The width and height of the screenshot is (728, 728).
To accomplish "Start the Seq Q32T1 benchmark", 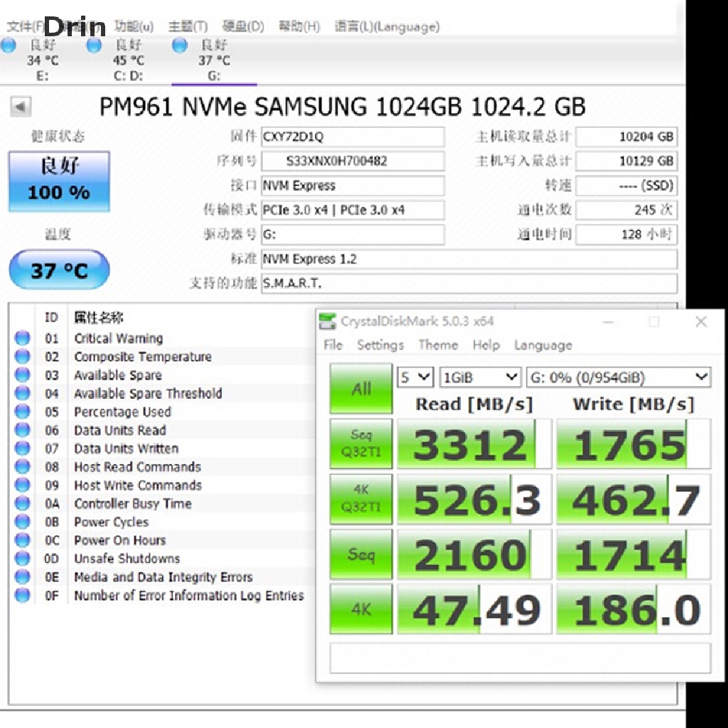I will click(x=360, y=444).
